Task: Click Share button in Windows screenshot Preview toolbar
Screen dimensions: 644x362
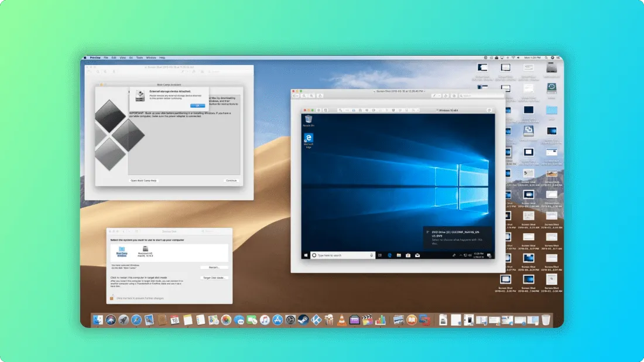Action: coord(320,95)
